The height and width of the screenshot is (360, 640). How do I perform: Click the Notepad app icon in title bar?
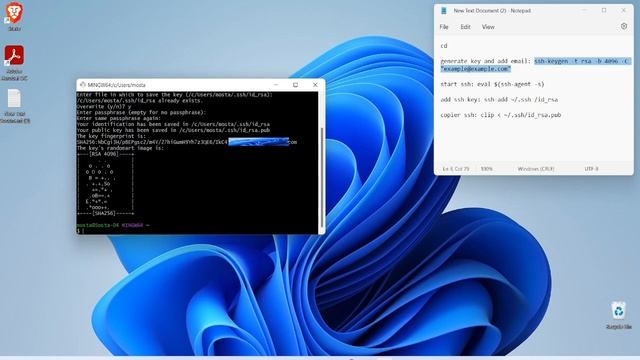tap(444, 11)
